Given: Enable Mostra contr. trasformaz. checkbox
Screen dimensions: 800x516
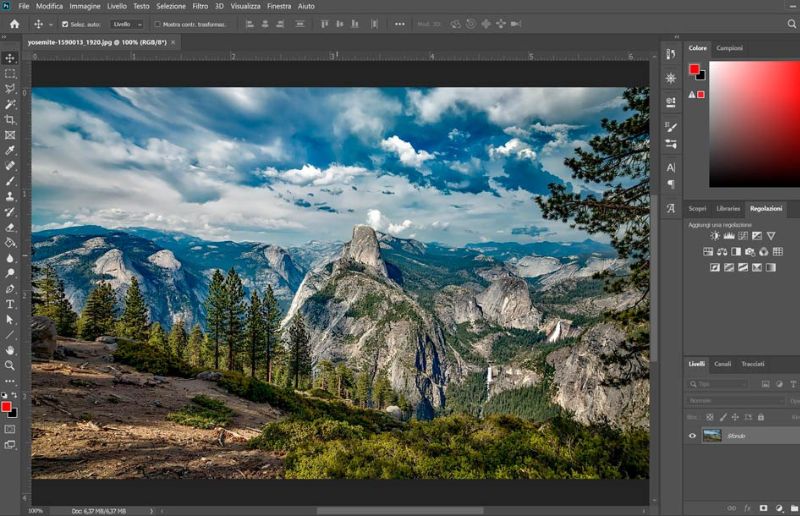Looking at the screenshot, I should click(158, 24).
